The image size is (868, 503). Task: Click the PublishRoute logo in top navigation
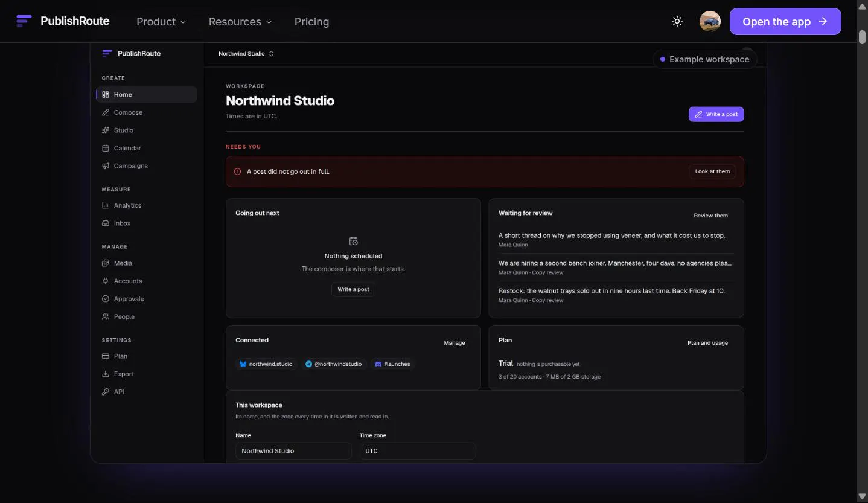[63, 21]
